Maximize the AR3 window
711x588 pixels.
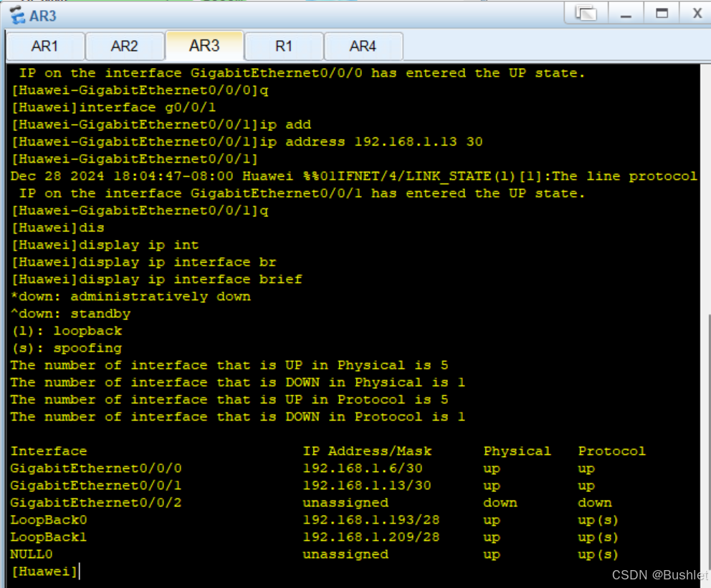(662, 13)
